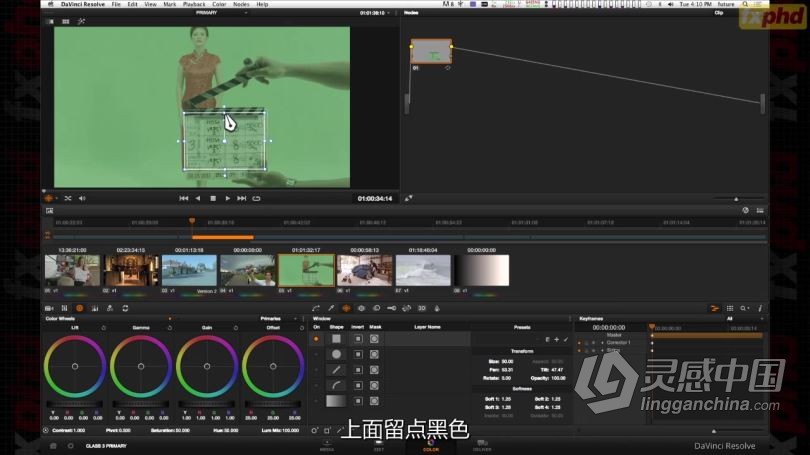Enable the Polygon pen window

pyautogui.click(x=316, y=370)
